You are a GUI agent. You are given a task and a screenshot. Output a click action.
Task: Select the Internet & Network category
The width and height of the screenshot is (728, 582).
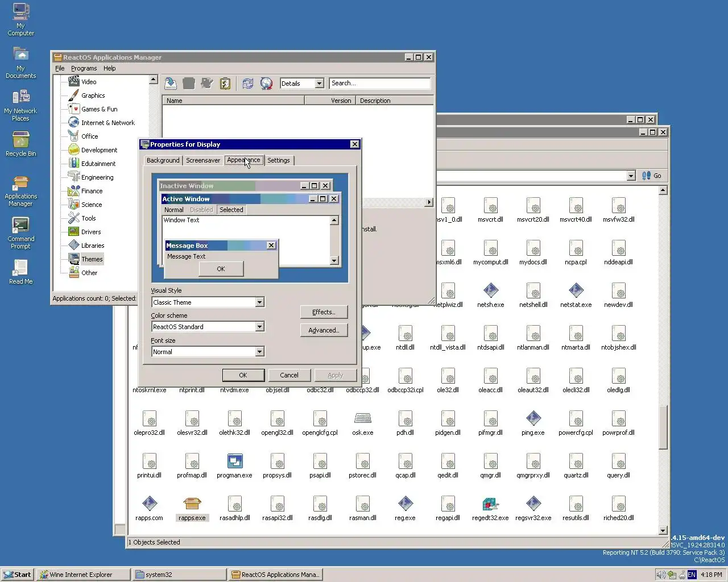click(107, 123)
